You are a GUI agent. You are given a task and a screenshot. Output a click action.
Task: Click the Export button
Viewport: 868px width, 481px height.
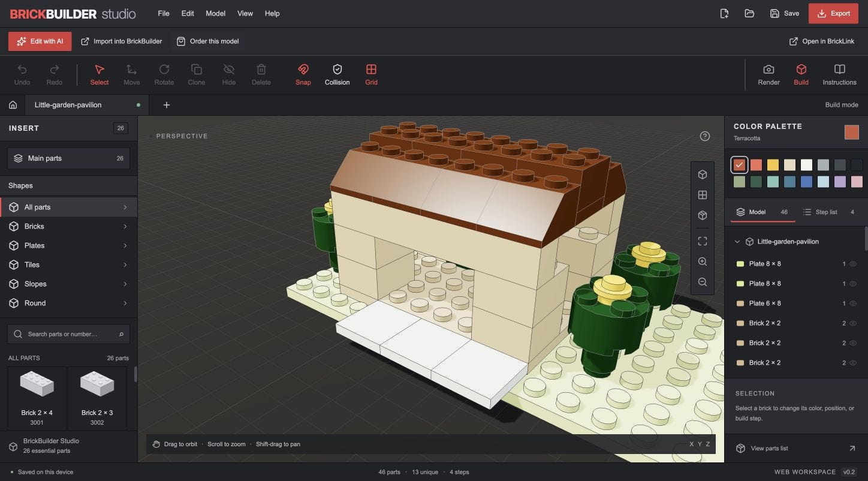[x=833, y=13]
